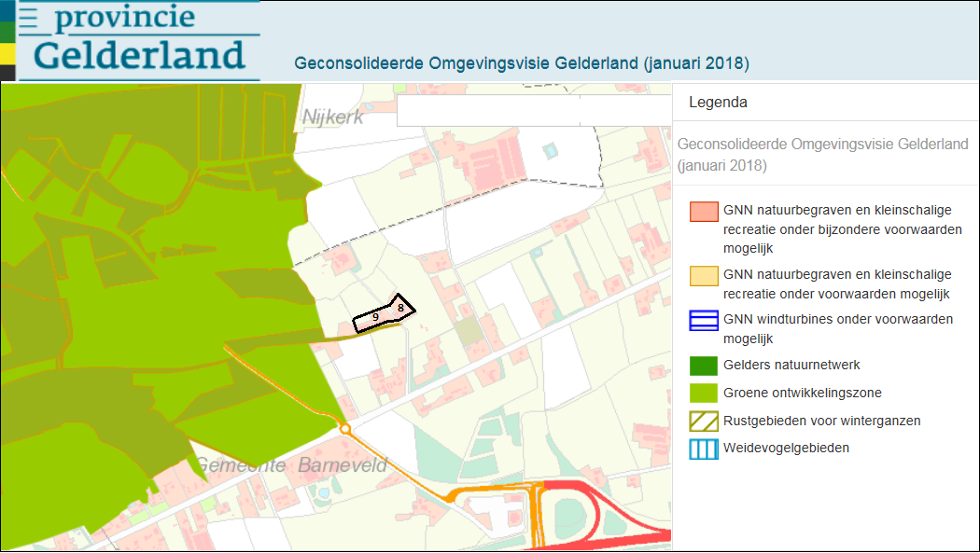
Task: Click the hatched Rustgebieden voor winterganzen swatch
Action: (704, 422)
